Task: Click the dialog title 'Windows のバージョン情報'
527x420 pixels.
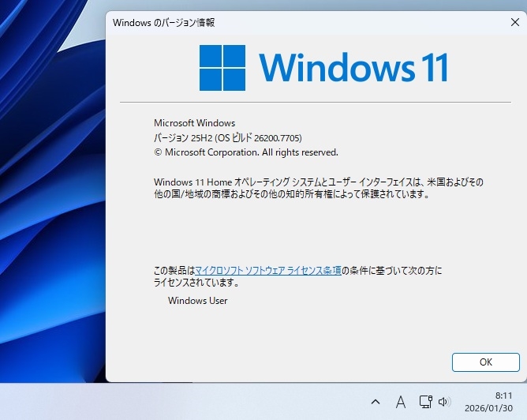Action: (x=163, y=23)
